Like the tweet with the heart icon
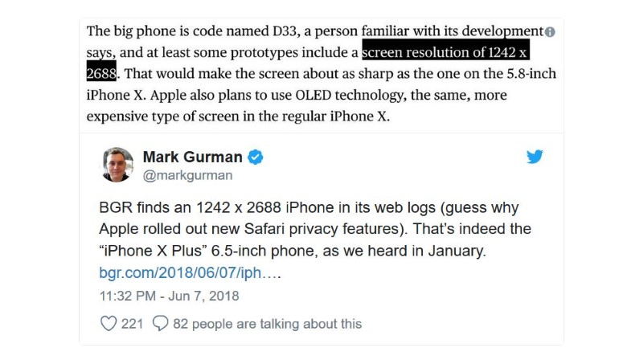The height and width of the screenshot is (364, 619). coord(109,324)
